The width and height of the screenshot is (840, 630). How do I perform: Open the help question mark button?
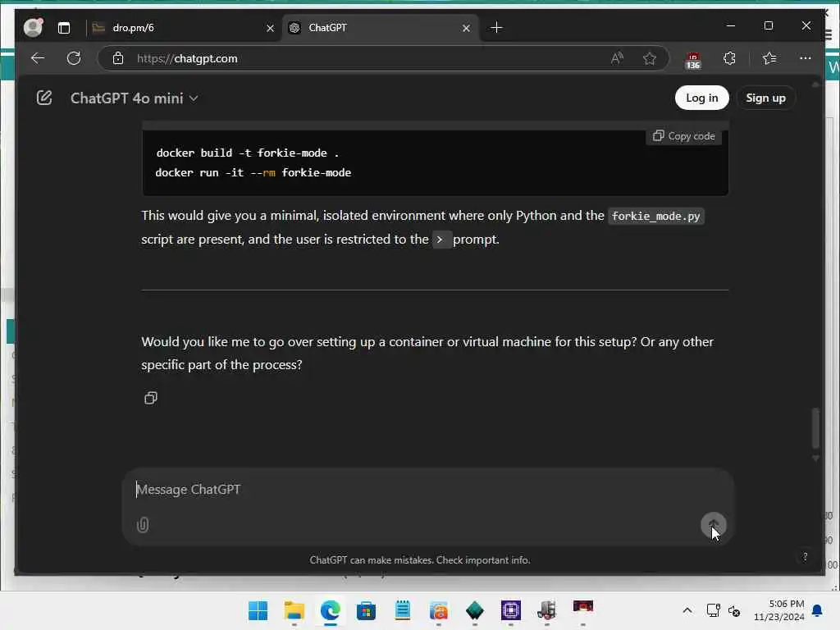(805, 557)
